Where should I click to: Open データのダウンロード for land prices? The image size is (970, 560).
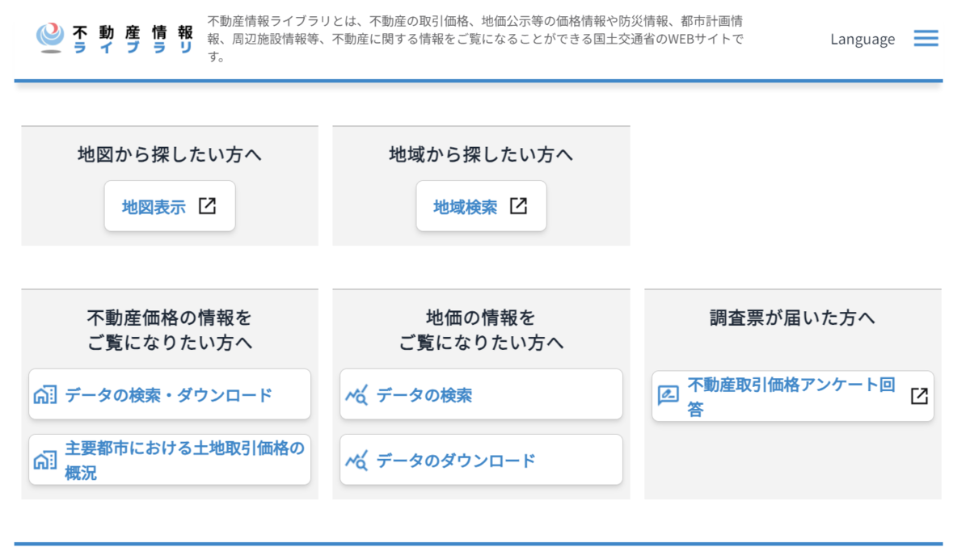[481, 459]
